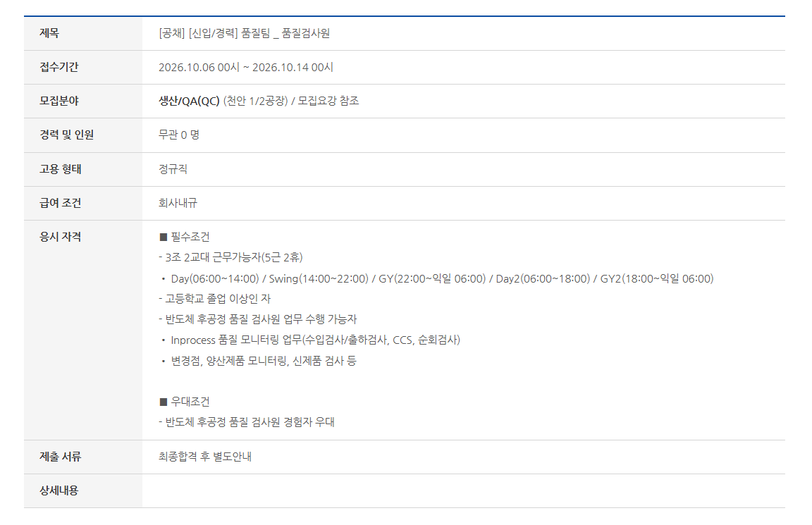
Task: Click the '고용 형태' label
Action: [61, 169]
